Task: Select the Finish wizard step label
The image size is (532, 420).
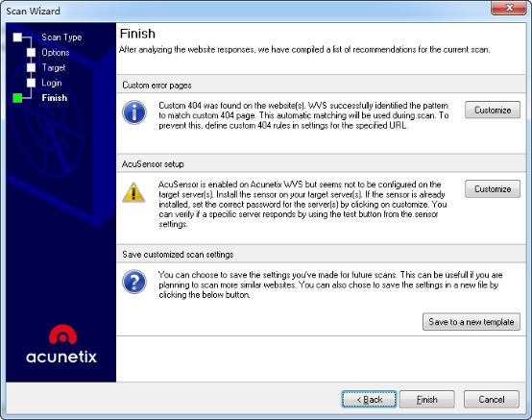Action: point(55,98)
